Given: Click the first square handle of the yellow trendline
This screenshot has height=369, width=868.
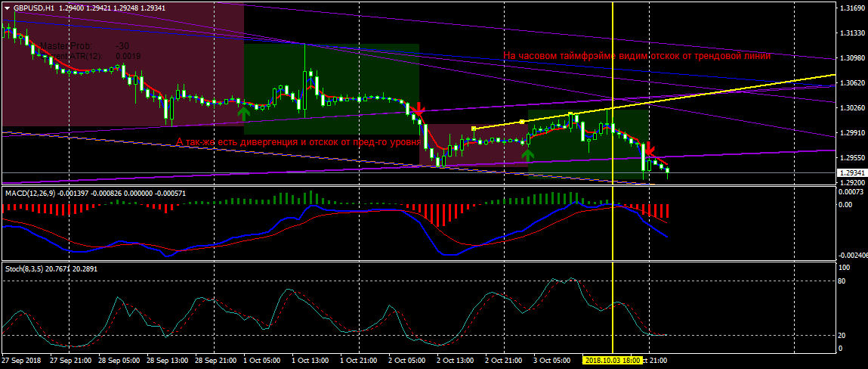Looking at the screenshot, I should tap(474, 129).
